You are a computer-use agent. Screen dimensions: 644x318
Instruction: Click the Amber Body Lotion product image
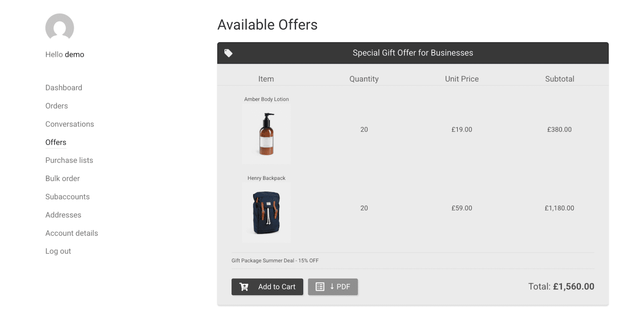point(266,134)
